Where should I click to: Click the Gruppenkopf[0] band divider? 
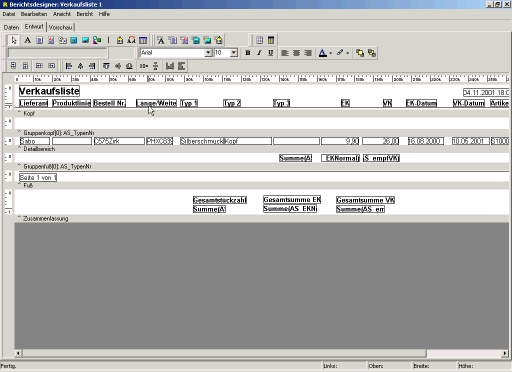click(x=262, y=133)
